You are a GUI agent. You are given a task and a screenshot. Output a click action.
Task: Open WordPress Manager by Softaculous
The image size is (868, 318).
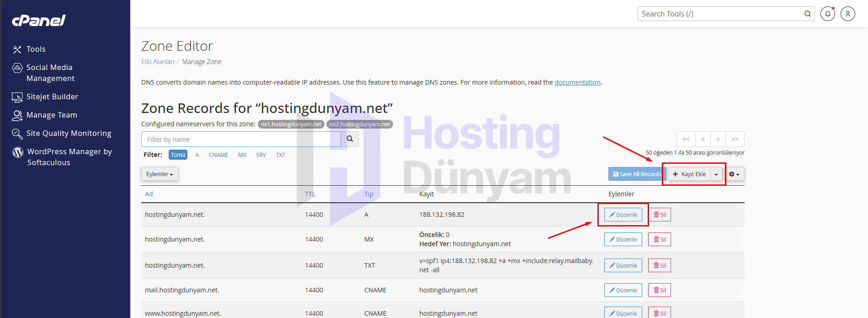click(62, 157)
